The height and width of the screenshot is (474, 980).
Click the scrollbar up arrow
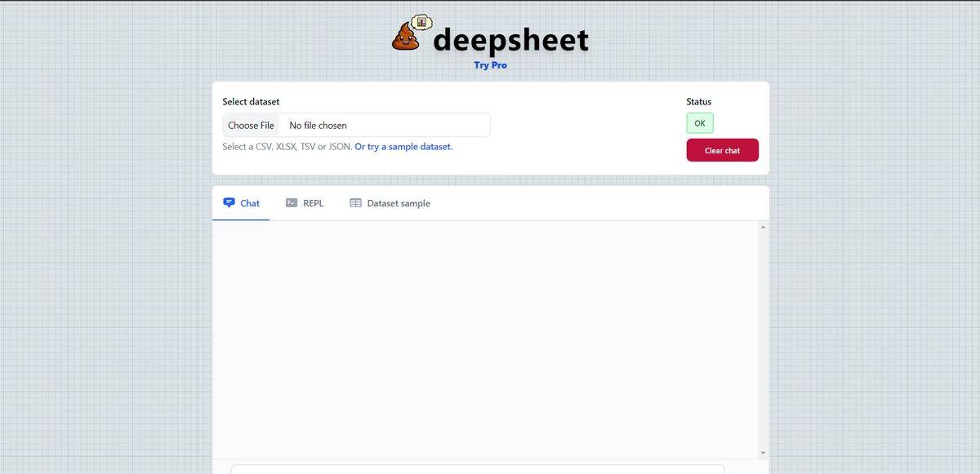click(762, 226)
